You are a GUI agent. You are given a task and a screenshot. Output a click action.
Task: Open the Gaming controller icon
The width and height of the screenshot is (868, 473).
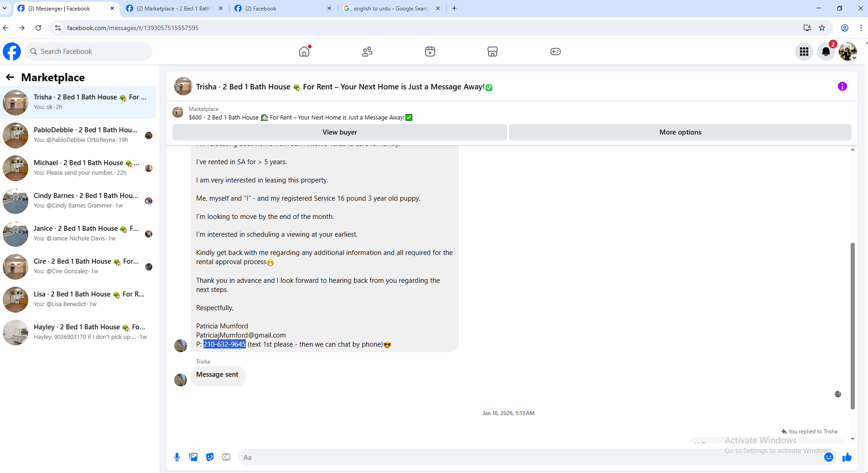pyautogui.click(x=556, y=52)
